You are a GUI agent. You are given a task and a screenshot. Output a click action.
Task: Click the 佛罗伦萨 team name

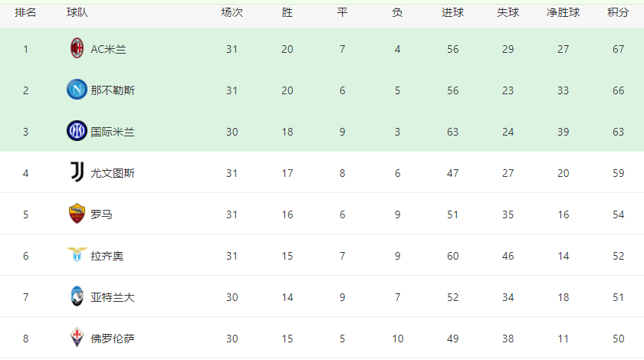pyautogui.click(x=113, y=339)
